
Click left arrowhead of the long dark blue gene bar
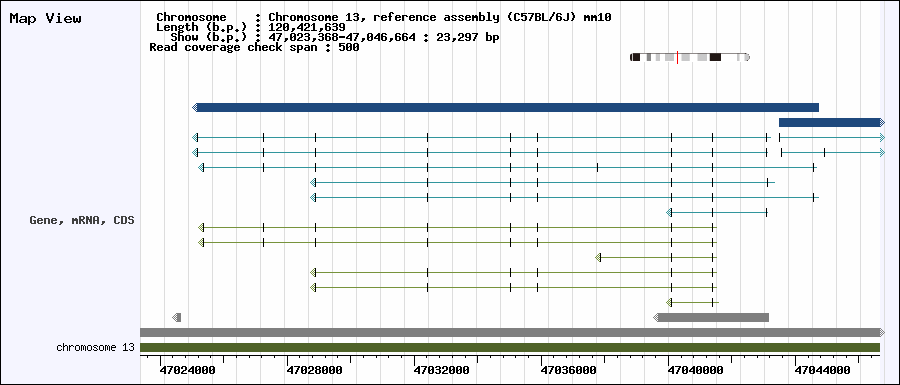point(195,107)
